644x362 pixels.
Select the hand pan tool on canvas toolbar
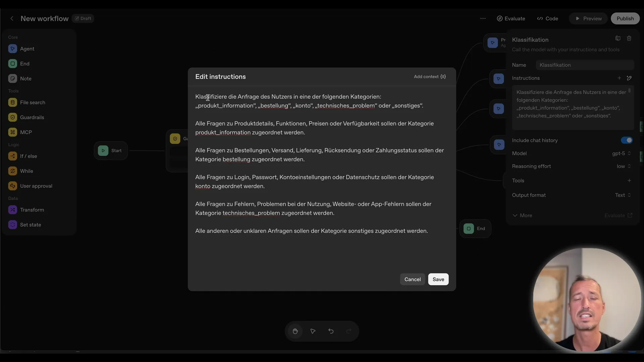tap(295, 331)
